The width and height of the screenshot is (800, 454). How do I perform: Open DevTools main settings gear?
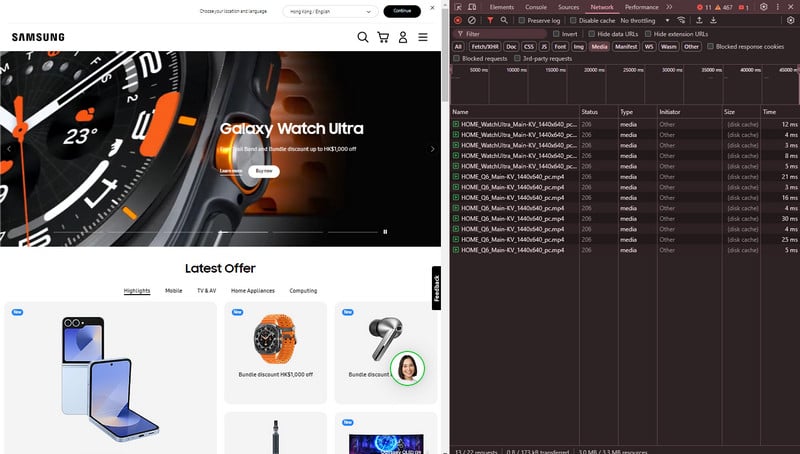point(763,7)
